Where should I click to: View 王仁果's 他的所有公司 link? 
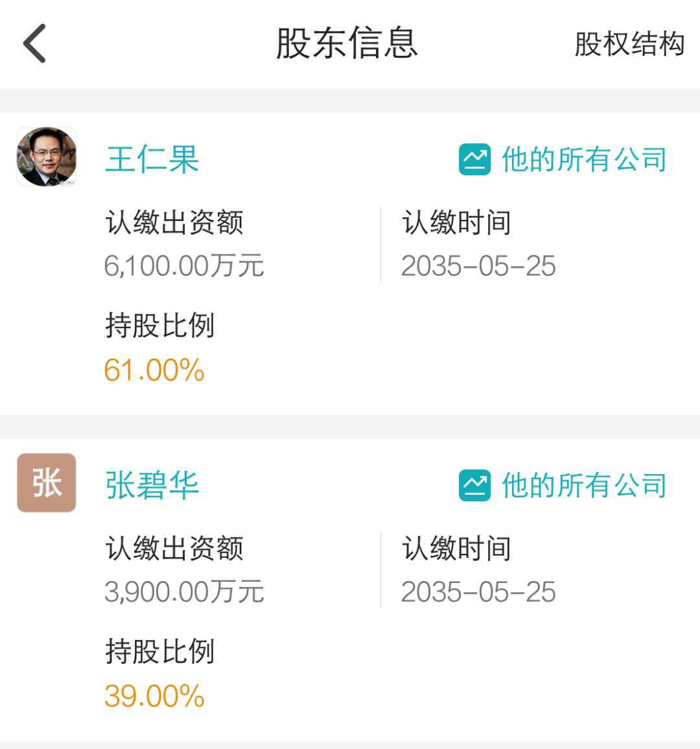(584, 159)
